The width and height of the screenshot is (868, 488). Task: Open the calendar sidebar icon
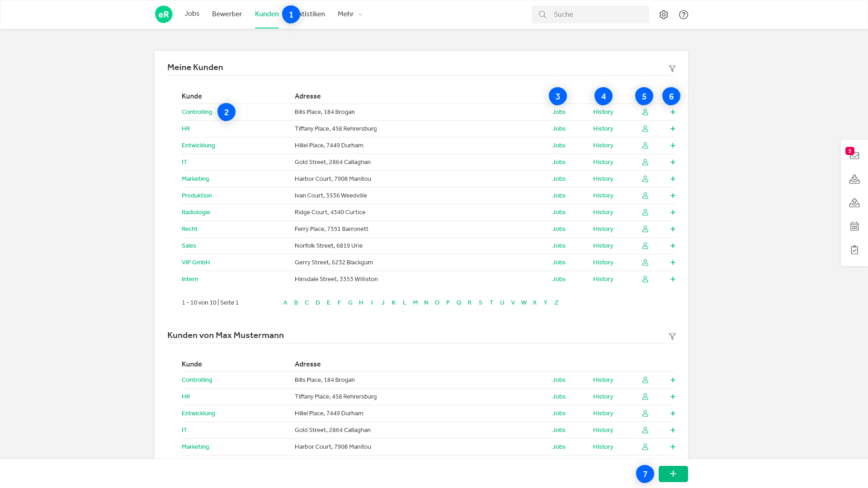click(x=854, y=226)
